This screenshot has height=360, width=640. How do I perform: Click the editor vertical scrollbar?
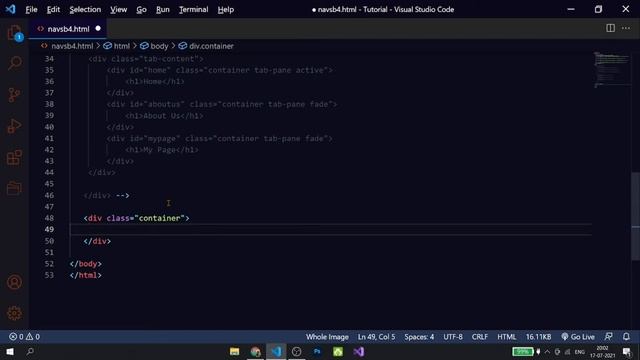(x=636, y=216)
